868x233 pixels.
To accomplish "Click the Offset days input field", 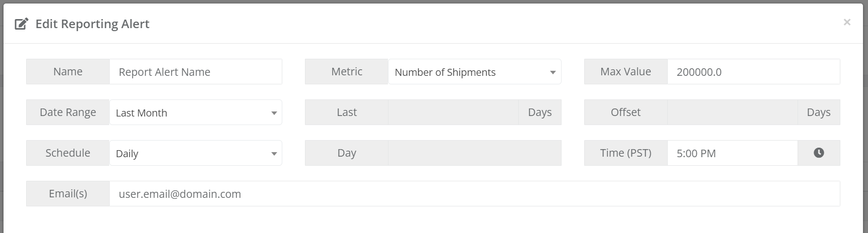I will tap(733, 112).
